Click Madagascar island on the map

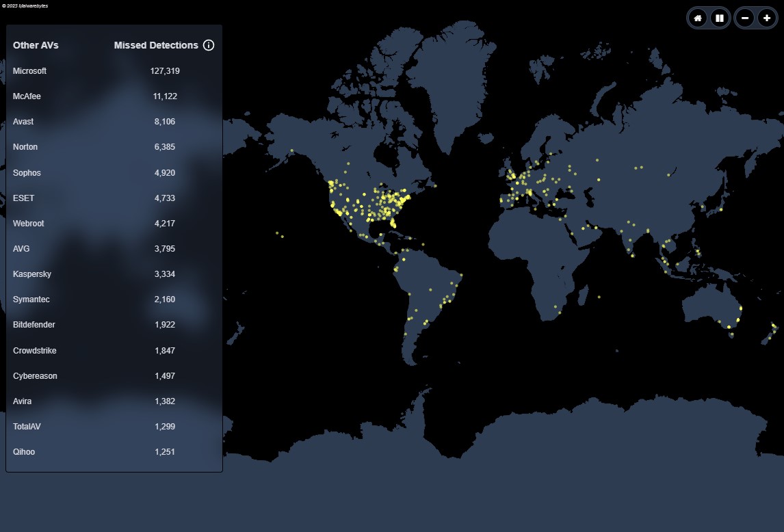point(583,296)
